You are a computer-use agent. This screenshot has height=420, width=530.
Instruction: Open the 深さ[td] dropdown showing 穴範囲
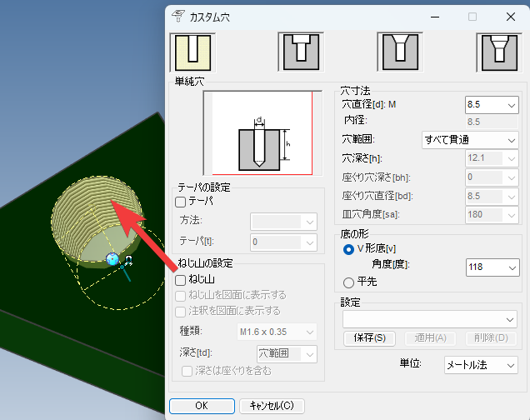click(x=287, y=354)
